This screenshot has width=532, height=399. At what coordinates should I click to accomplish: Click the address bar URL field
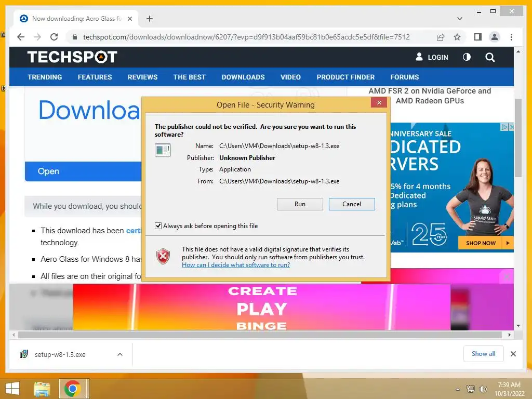pyautogui.click(x=246, y=37)
